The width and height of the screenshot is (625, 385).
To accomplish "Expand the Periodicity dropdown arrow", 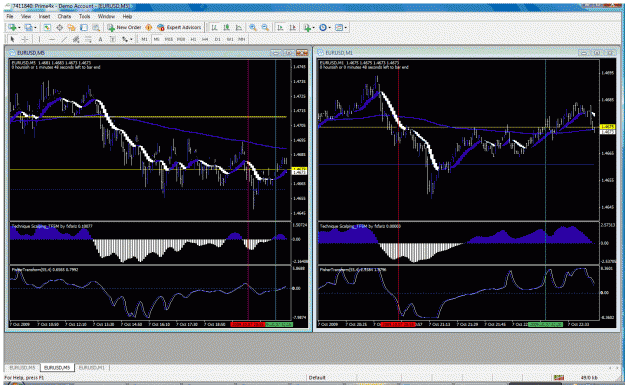I will [330, 28].
